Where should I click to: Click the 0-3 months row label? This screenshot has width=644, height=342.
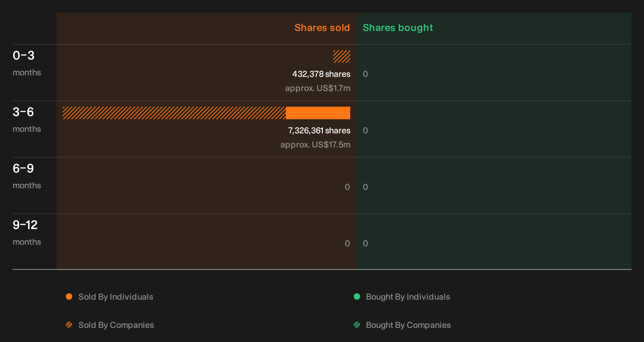[x=27, y=63]
